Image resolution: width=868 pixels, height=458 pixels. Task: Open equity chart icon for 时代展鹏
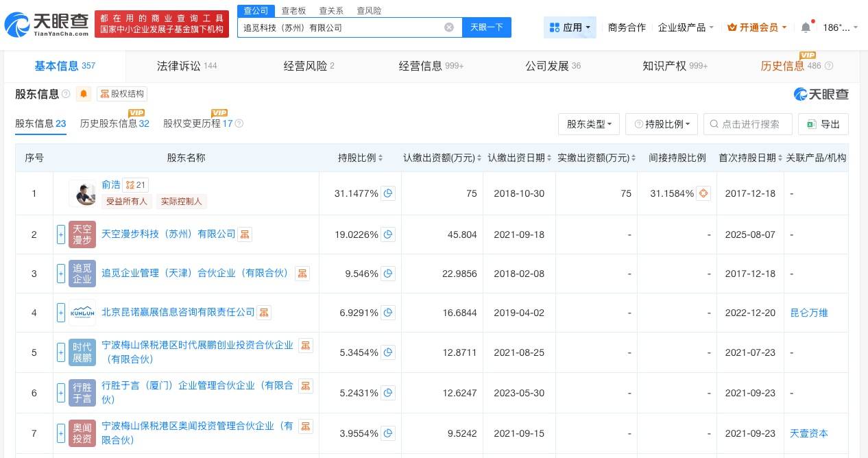coord(306,346)
